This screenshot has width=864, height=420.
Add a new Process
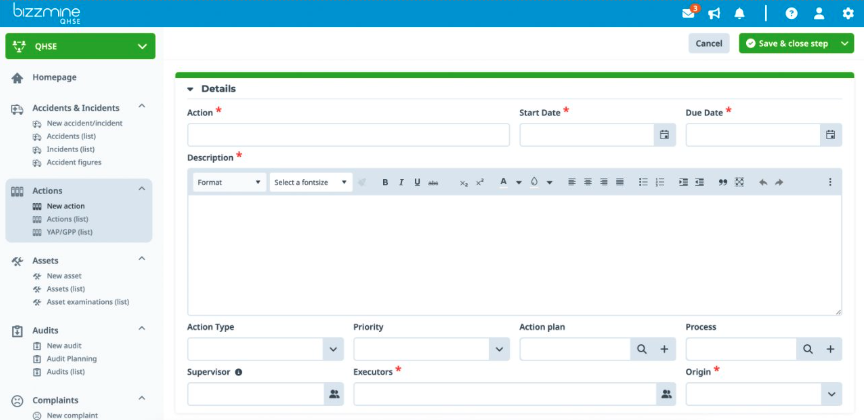coord(831,349)
